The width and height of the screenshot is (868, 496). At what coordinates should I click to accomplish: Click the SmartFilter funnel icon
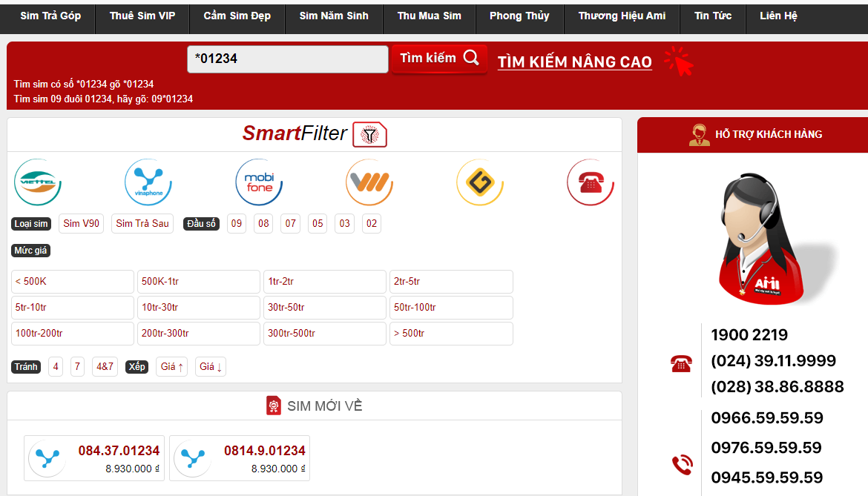click(369, 134)
